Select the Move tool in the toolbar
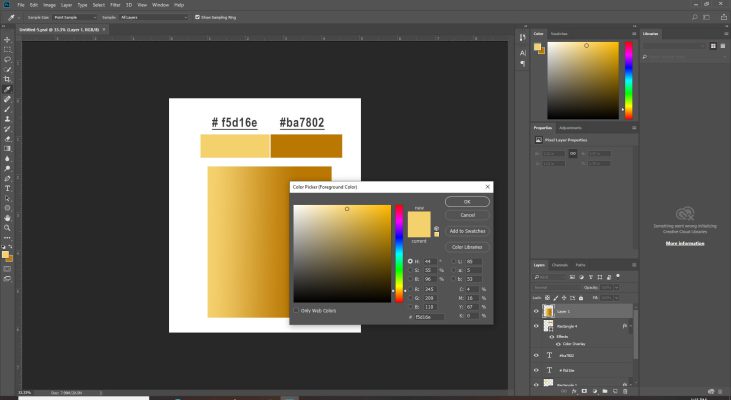 (x=8, y=39)
